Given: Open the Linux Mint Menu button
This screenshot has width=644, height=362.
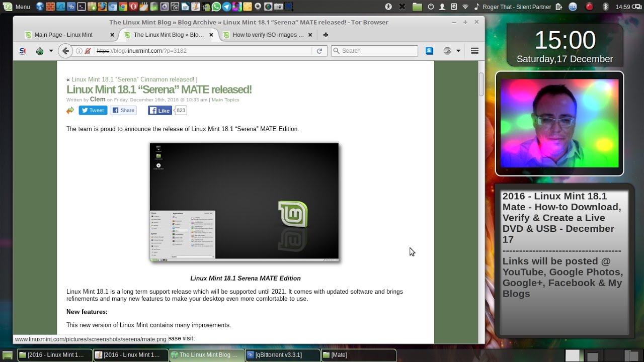Looking at the screenshot, I should coord(16,7).
